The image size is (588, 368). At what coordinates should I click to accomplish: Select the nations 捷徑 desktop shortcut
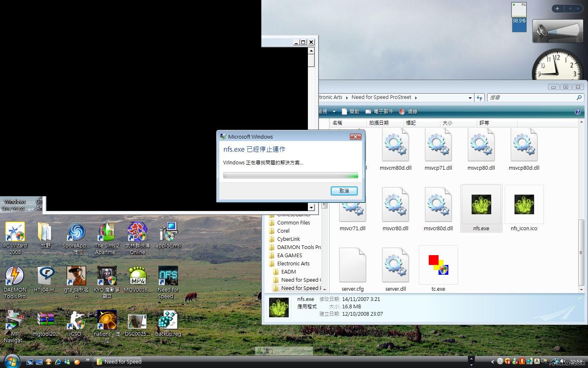point(107,326)
